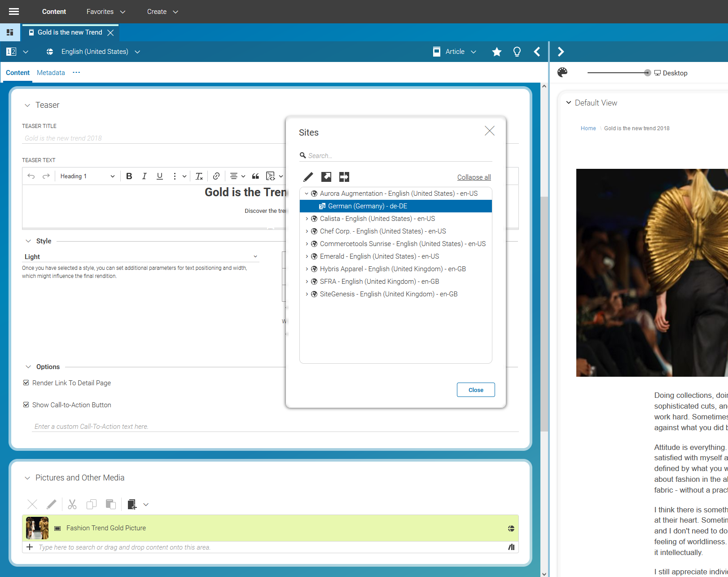Switch to the Metadata tab
Screen dimensions: 728x577
click(51, 72)
